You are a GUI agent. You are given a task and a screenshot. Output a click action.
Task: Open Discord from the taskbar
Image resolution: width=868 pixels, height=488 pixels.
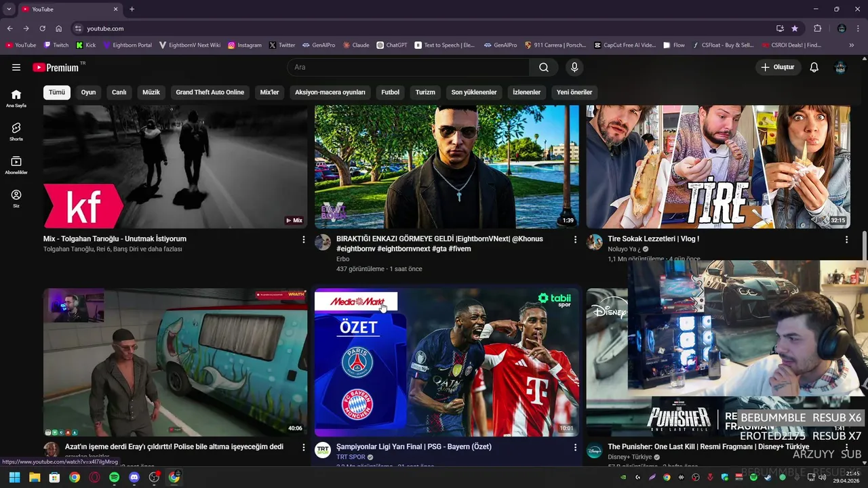click(x=134, y=477)
